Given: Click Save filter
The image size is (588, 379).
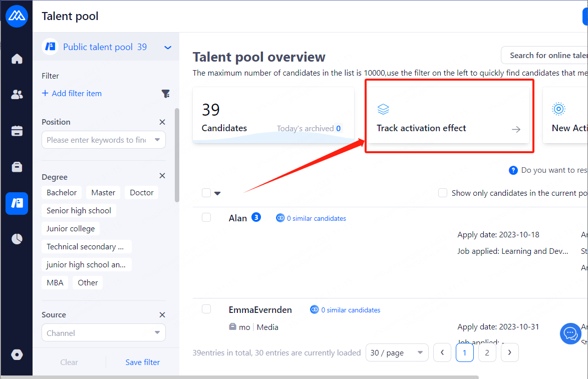Looking at the screenshot, I should pyautogui.click(x=143, y=362).
